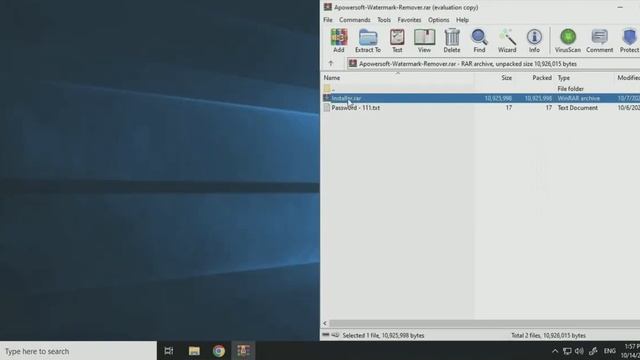Click the volume speaker tray icon
Viewport: 640px width, 360px height.
(x=579, y=351)
